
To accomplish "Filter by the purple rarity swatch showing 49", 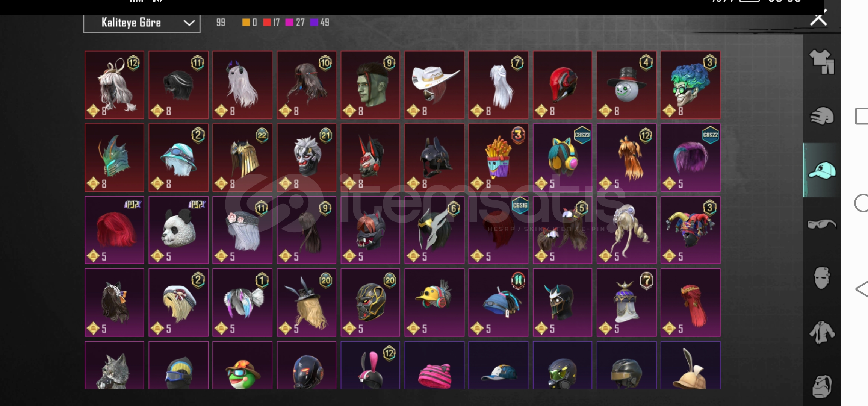I will [320, 23].
